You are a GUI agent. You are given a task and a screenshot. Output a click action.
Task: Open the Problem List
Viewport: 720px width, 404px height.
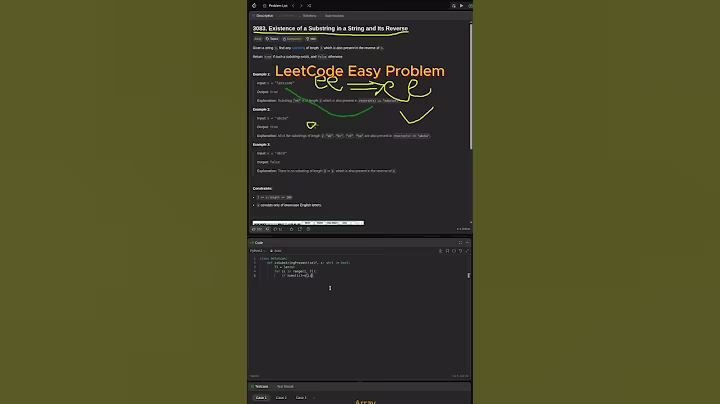tap(276, 6)
